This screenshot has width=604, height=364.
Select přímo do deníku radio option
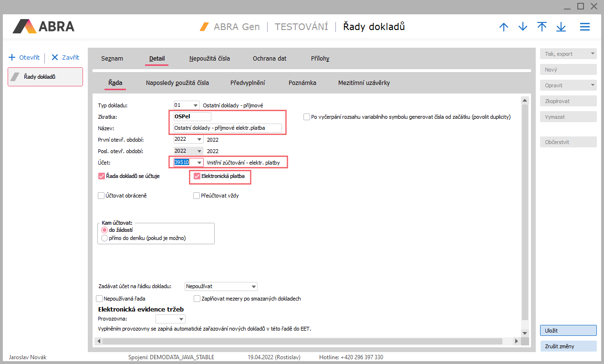pos(104,238)
